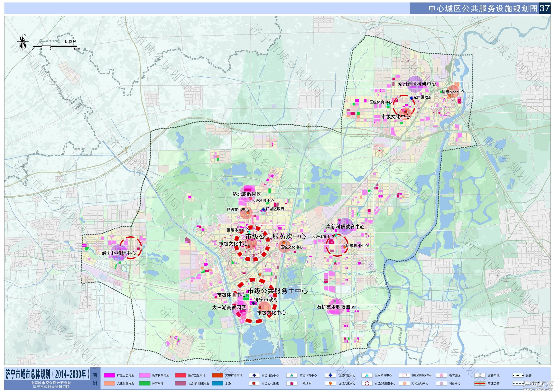Click legend icon for 区级行政中心

point(330,375)
